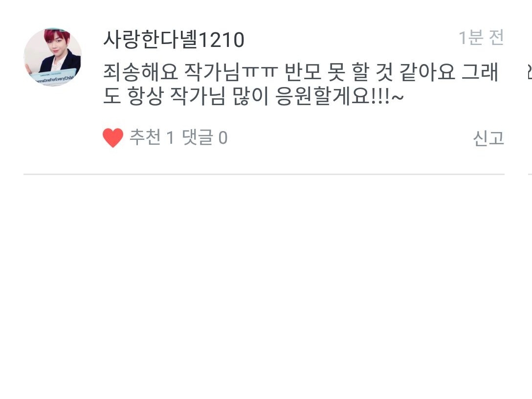Image resolution: width=532 pixels, height=399 pixels.
Task: Click the word 댓글 in comment footer
Action: (198, 137)
